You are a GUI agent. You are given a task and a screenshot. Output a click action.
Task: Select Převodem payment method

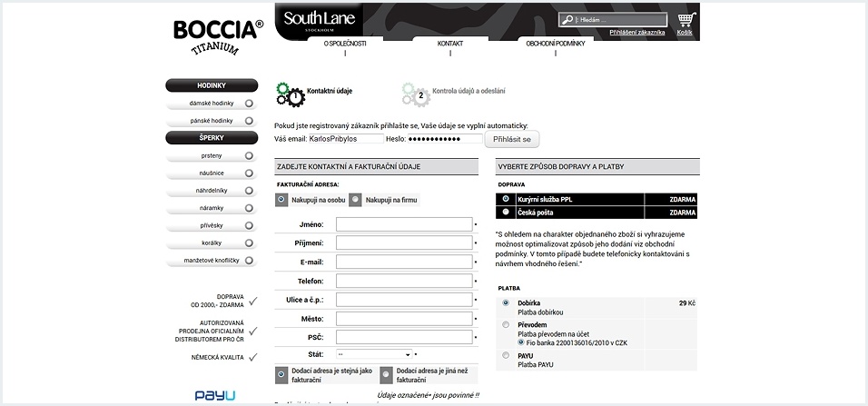[506, 324]
